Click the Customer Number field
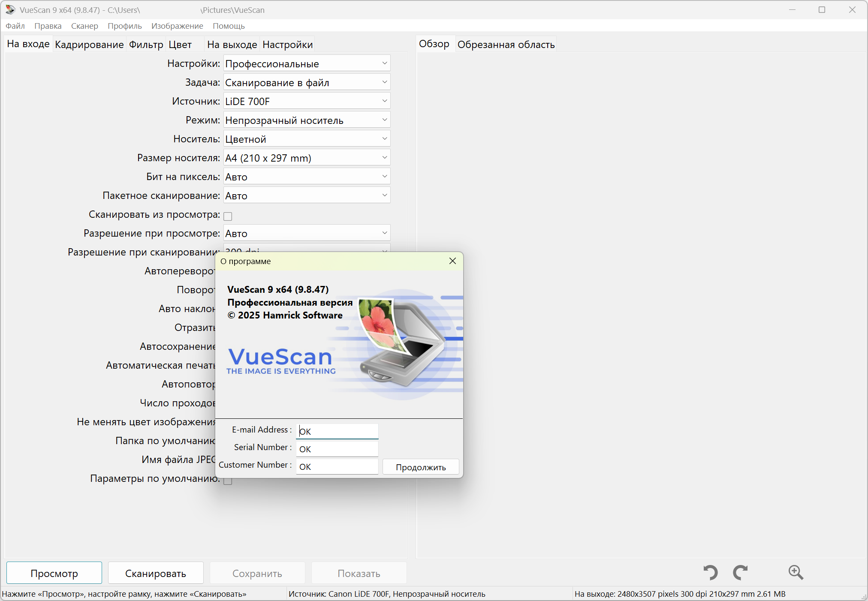Screen dimensions: 868x601 coord(337,466)
